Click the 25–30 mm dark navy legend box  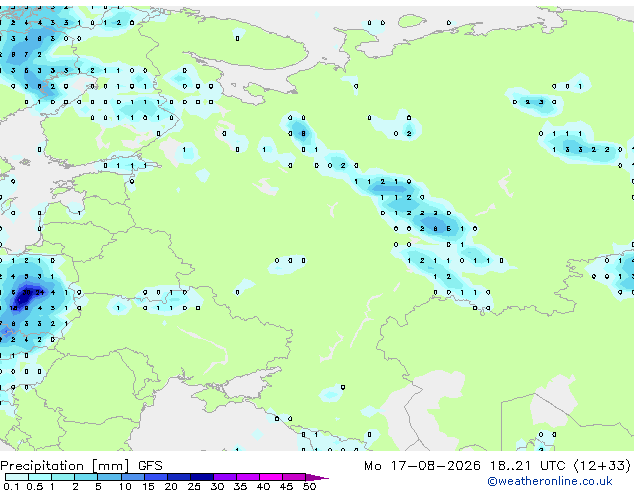pos(202,477)
